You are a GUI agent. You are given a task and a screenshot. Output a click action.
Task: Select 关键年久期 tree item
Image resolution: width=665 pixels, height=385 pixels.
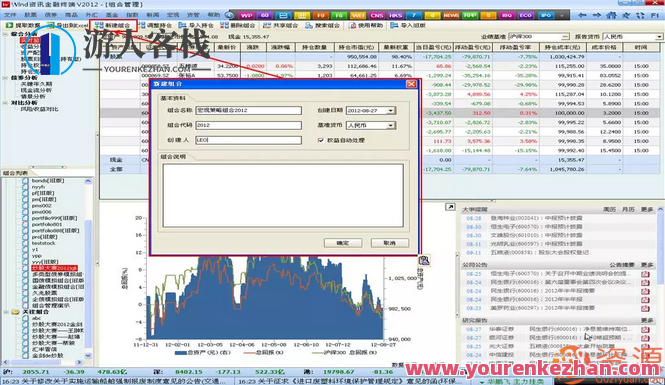36,84
